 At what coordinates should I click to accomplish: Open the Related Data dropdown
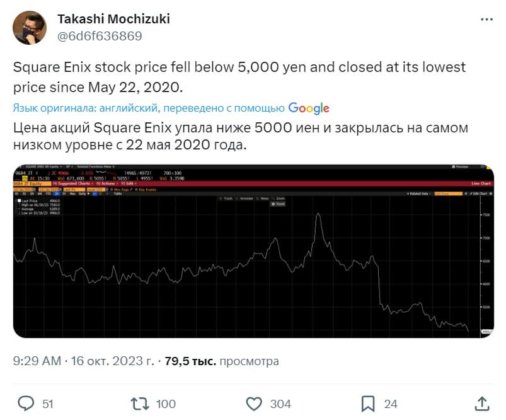420,194
